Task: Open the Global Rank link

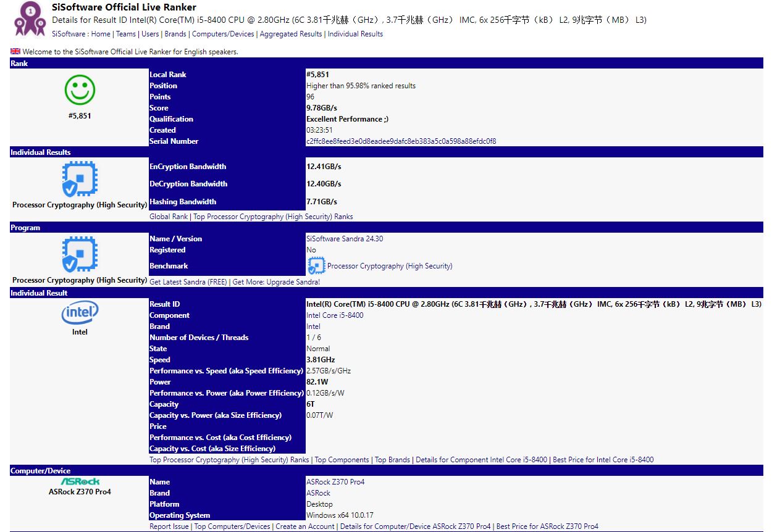Action: [169, 217]
